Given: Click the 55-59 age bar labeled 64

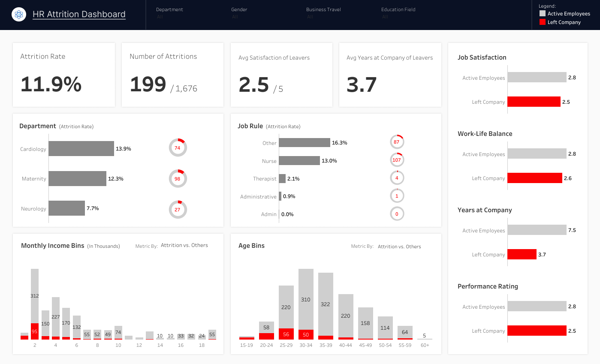Looking at the screenshot, I should 405,332.
